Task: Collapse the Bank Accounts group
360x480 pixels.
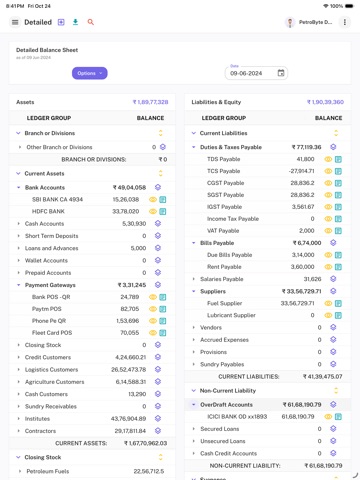Action: pyautogui.click(x=19, y=187)
